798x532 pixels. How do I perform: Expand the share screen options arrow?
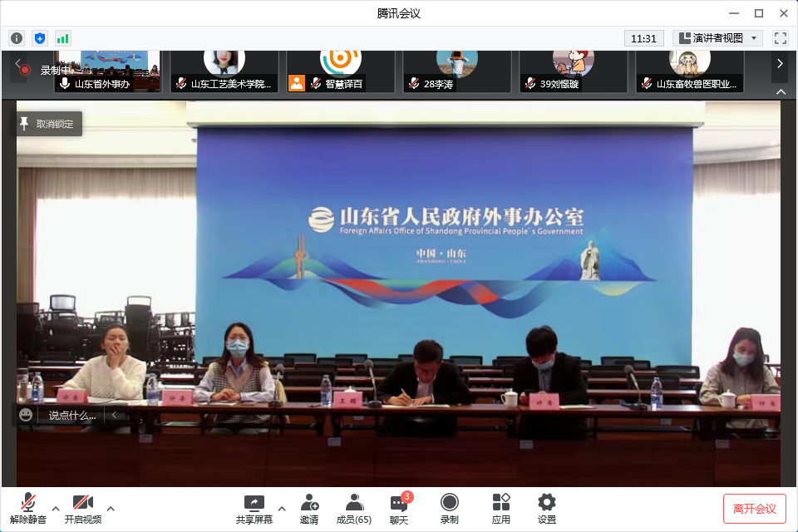pos(281,508)
